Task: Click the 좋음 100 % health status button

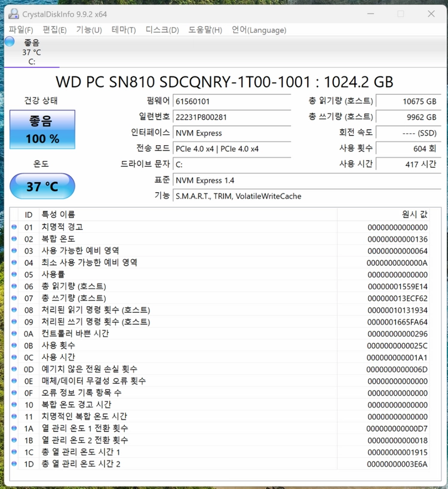Action: [42, 130]
